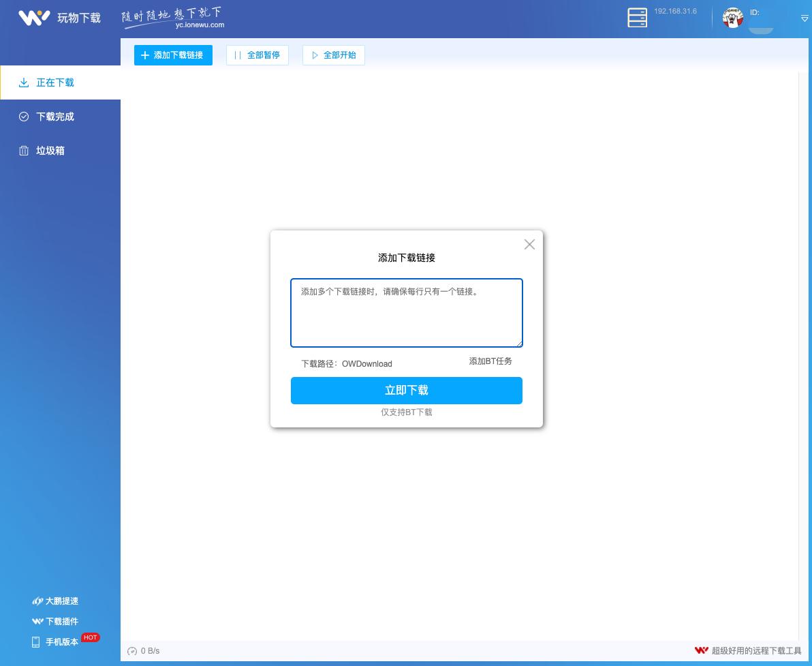The image size is (812, 666).
Task: Click inside the download links text area
Action: pos(407,312)
